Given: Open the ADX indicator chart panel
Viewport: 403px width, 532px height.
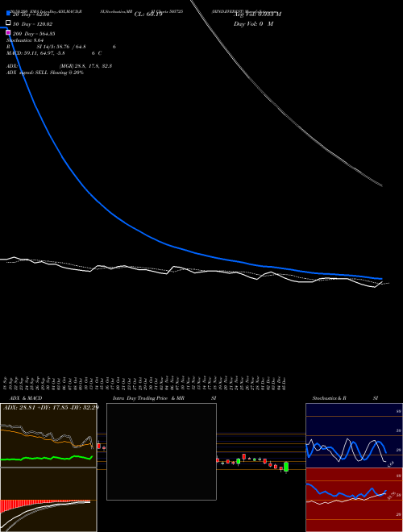Looking at the screenshot, I should [x=48, y=435].
